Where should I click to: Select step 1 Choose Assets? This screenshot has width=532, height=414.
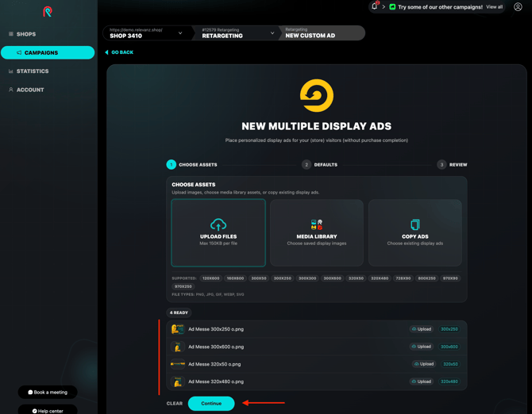192,165
